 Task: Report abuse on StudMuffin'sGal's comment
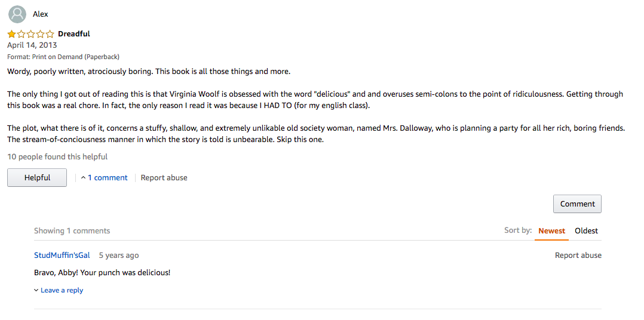pyautogui.click(x=578, y=255)
